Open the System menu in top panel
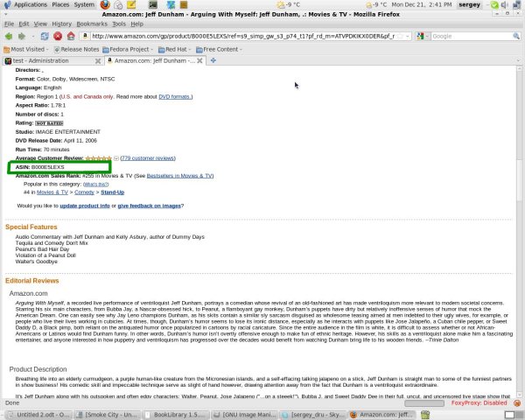525x420 pixels. click(x=84, y=4)
